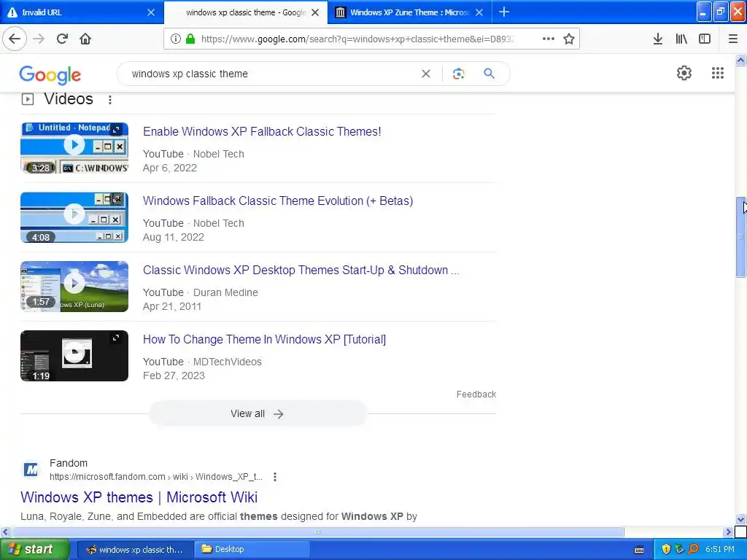Select the Desktop folder taskbar button
747x560 pixels.
[252, 550]
